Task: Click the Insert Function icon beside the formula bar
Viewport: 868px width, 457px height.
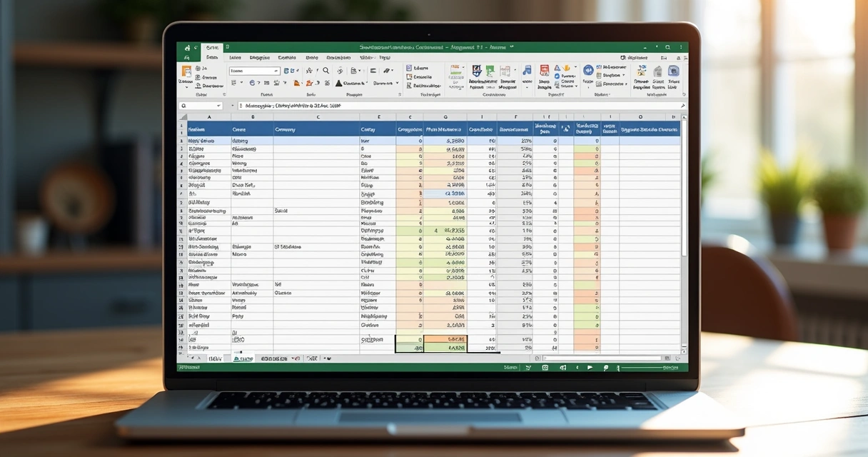Action: coord(232,106)
